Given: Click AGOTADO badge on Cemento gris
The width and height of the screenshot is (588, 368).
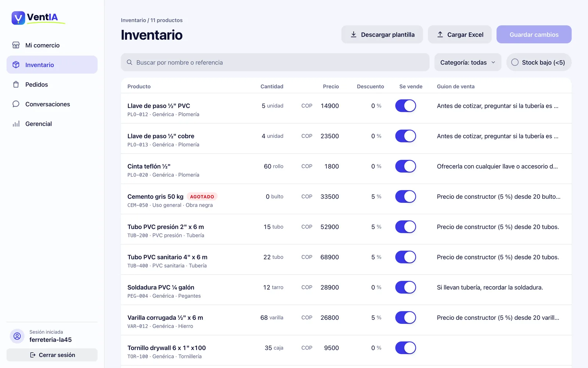Looking at the screenshot, I should (x=202, y=197).
